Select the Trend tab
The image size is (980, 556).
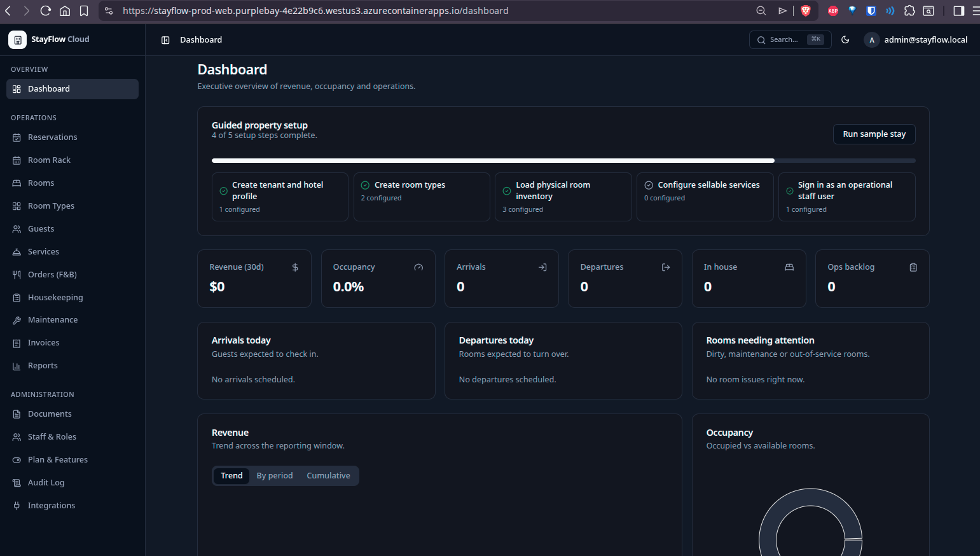point(231,476)
